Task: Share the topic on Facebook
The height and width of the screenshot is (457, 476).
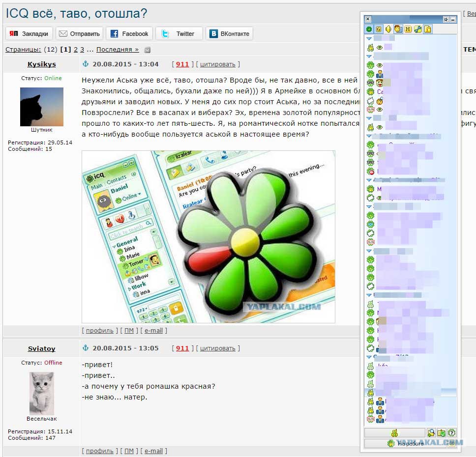Action: pyautogui.click(x=130, y=34)
